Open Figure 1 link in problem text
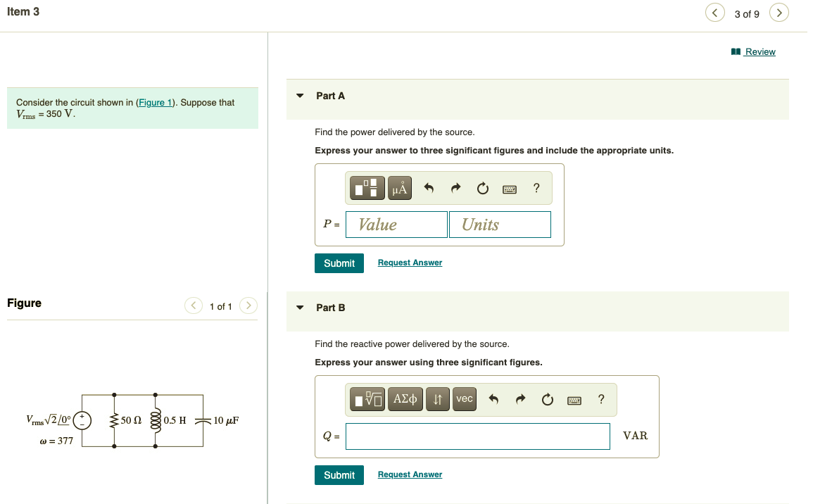Image resolution: width=813 pixels, height=504 pixels. tap(155, 103)
